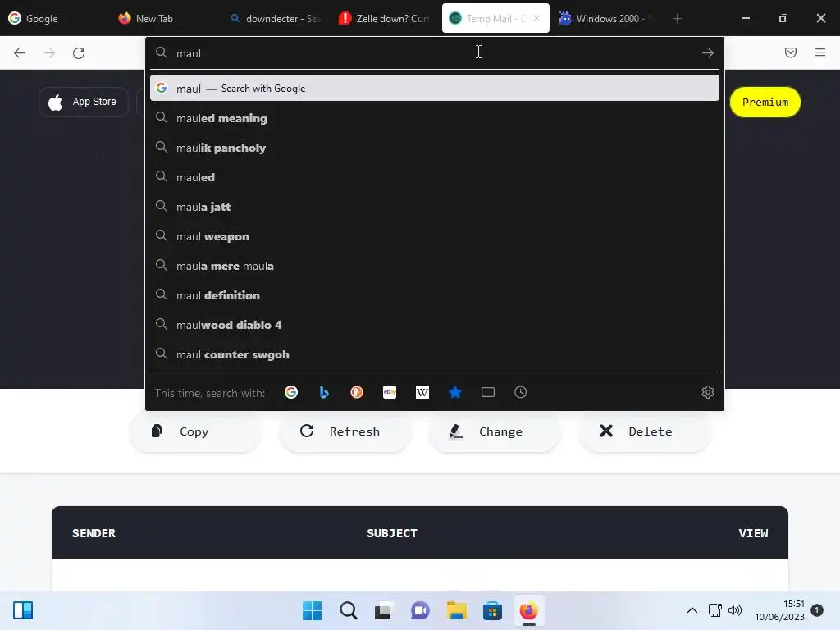Copy the temp email address
Image resolution: width=840 pixels, height=630 pixels.
coord(195,431)
